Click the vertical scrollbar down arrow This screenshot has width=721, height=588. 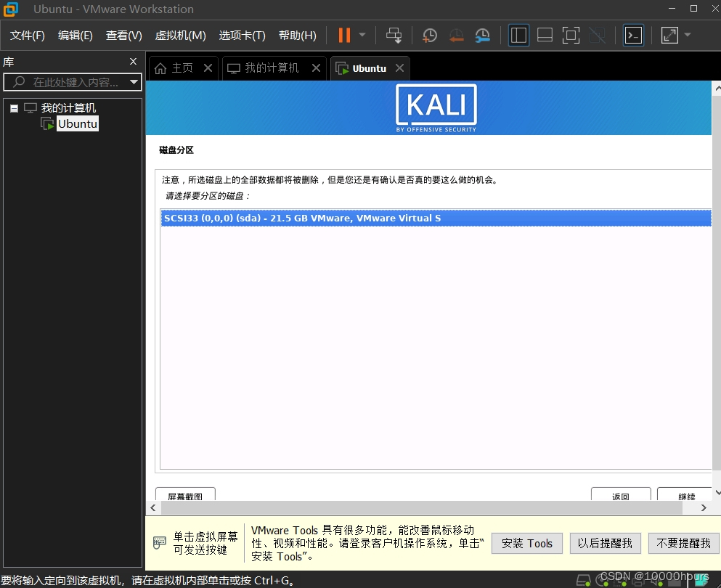[717, 493]
